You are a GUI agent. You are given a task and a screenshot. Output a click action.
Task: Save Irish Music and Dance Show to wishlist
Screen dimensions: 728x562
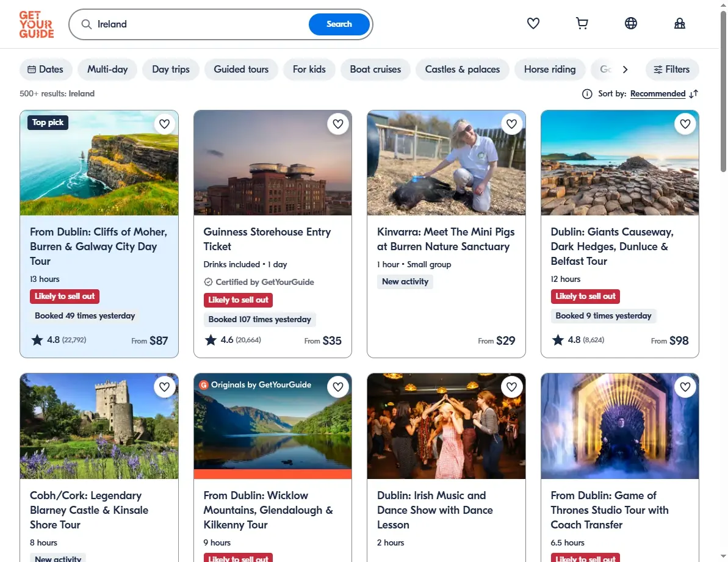coord(511,387)
